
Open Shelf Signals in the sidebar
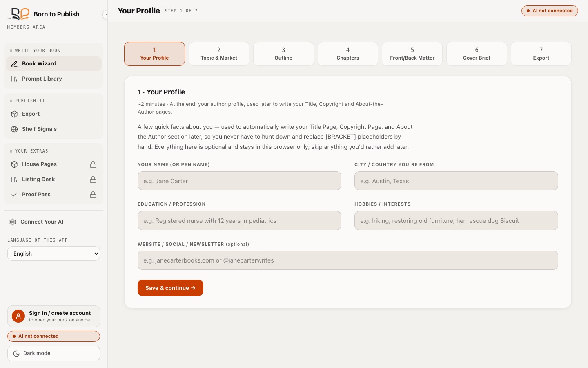click(53, 129)
